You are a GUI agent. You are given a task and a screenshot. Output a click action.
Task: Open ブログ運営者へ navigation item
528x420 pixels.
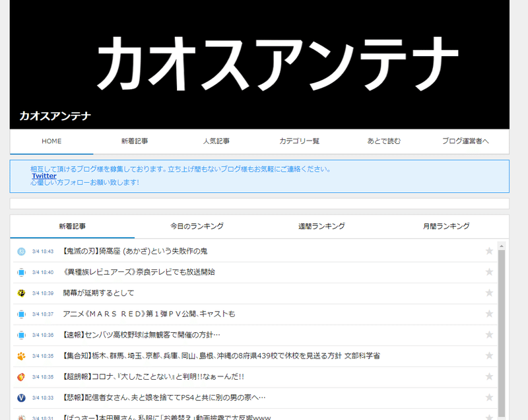(x=465, y=141)
